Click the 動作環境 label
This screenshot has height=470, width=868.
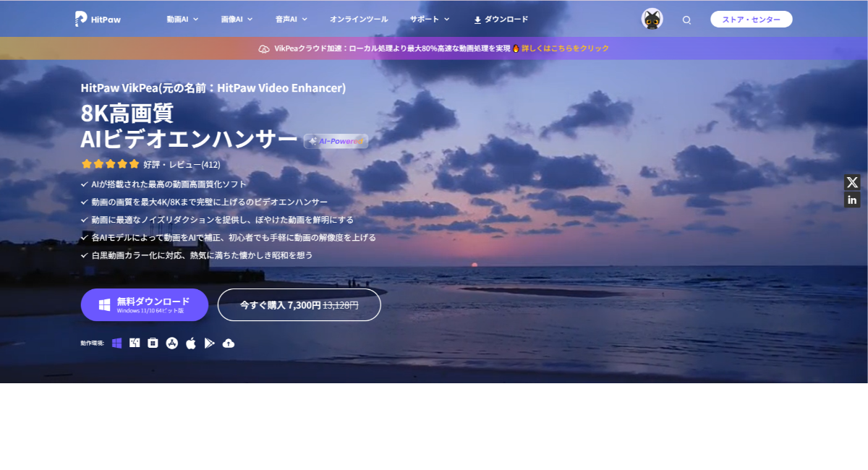pos(92,343)
